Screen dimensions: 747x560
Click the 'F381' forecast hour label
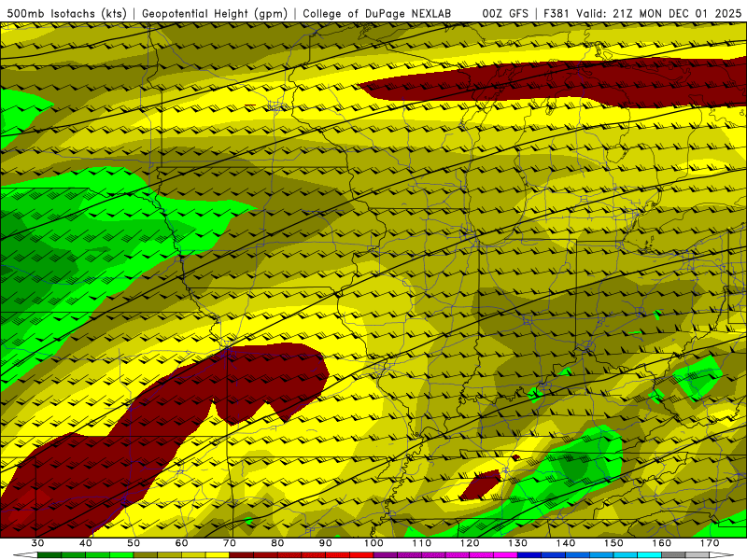tap(557, 13)
